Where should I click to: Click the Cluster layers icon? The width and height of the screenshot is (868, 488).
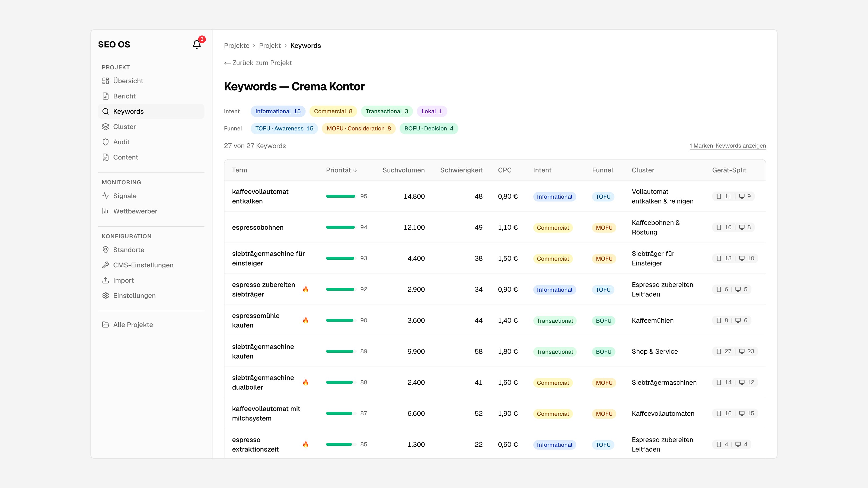pos(106,127)
